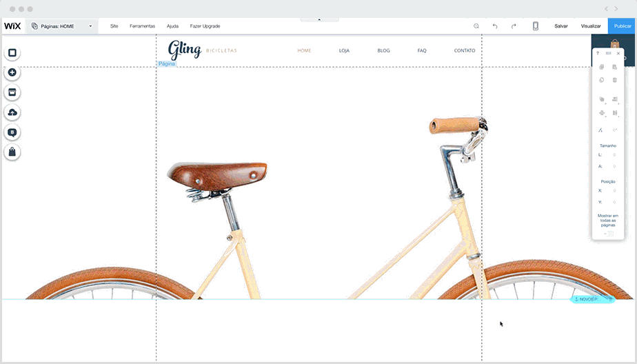Viewport: 637px width, 364px height.
Task: Click the Delete trash icon in toolbar panel
Action: 615,80
